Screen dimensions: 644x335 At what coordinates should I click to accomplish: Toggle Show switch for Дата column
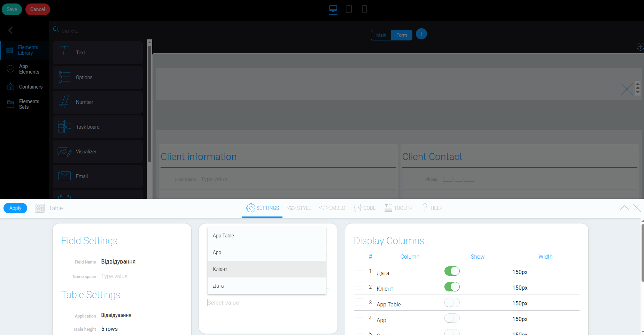[x=452, y=271]
